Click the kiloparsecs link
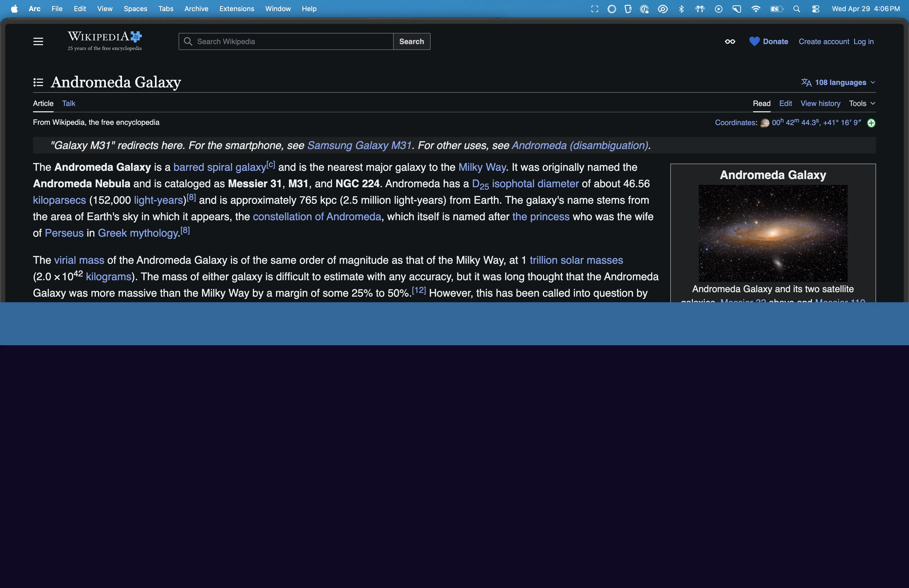The width and height of the screenshot is (909, 588). pos(59,200)
